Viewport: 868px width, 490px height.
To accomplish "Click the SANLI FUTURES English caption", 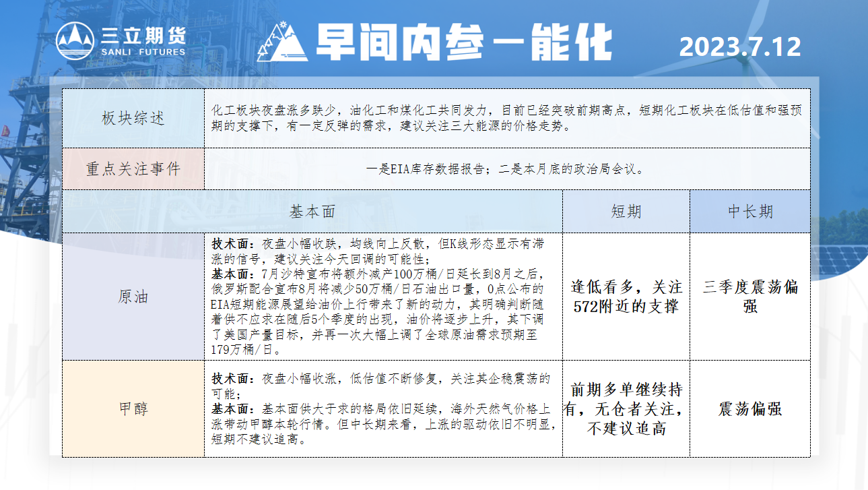I will coord(143,52).
